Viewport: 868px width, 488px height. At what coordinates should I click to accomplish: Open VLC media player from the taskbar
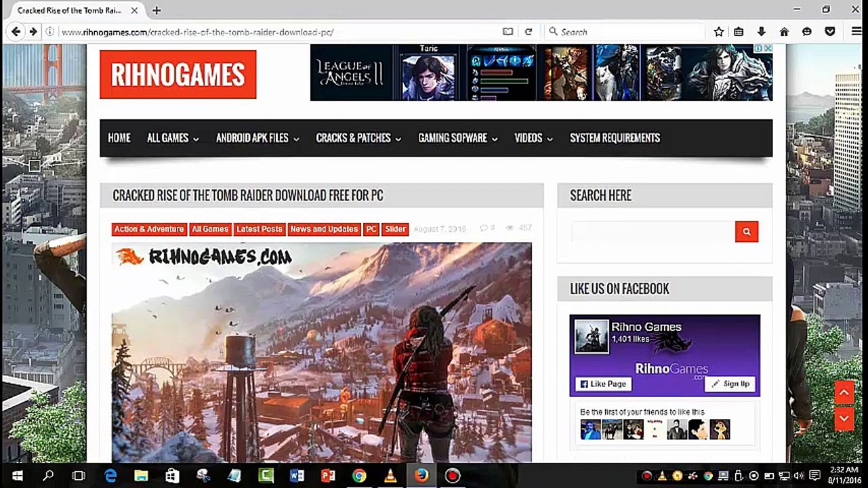[390, 476]
